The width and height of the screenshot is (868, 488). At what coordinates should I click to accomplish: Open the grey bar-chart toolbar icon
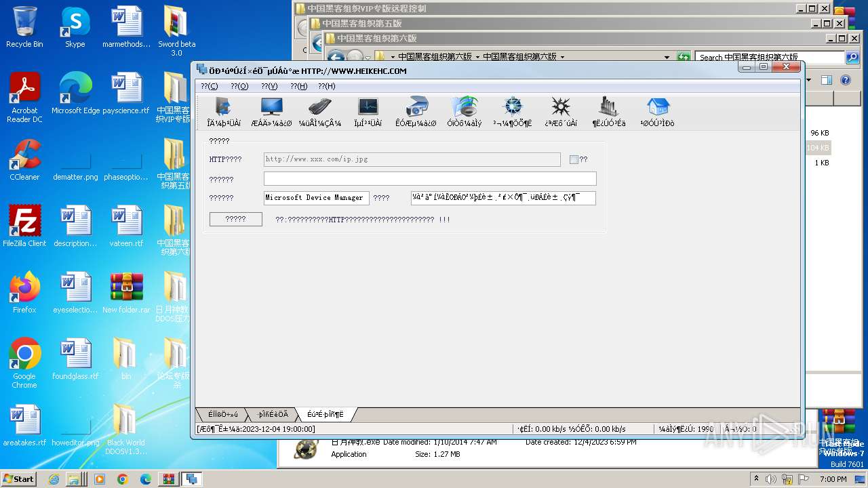[x=609, y=112]
